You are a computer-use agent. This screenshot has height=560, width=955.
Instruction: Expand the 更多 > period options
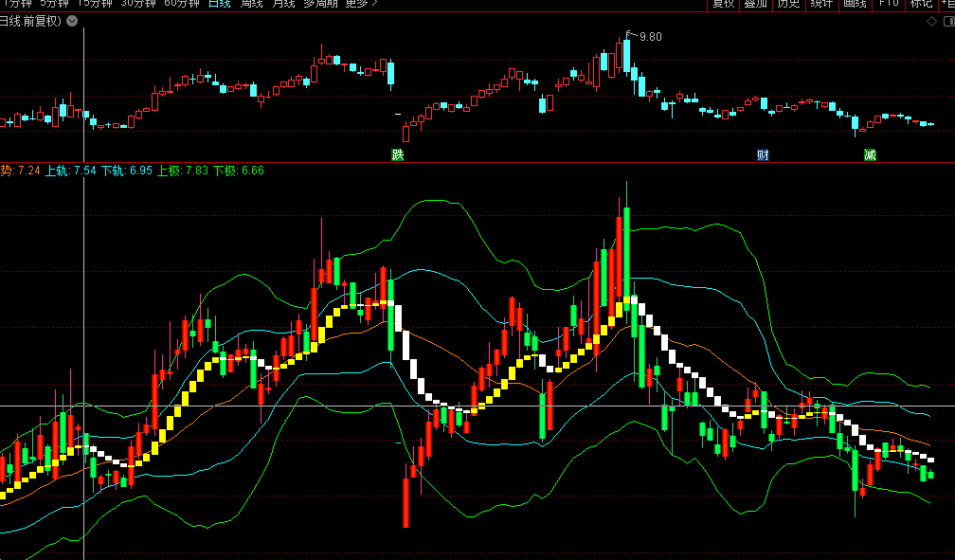tap(361, 3)
